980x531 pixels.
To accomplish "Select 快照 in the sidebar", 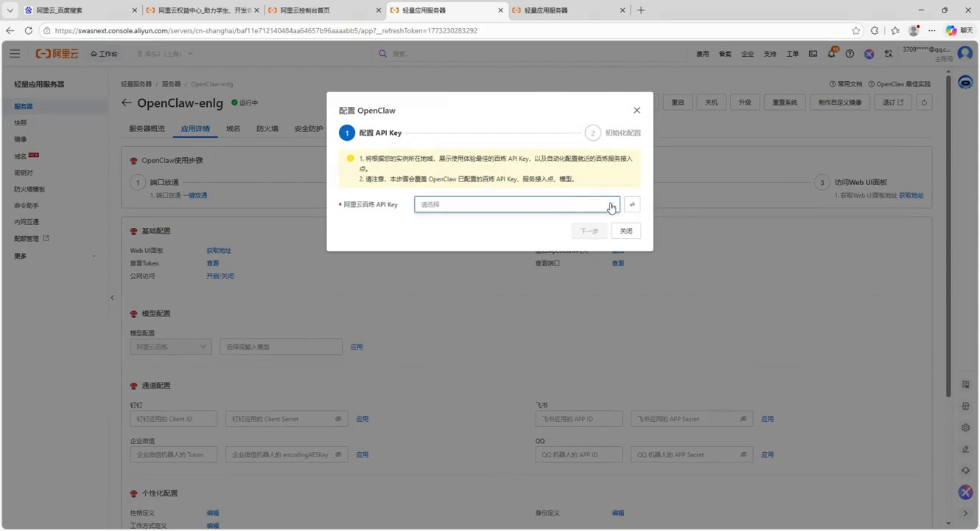I will point(21,122).
